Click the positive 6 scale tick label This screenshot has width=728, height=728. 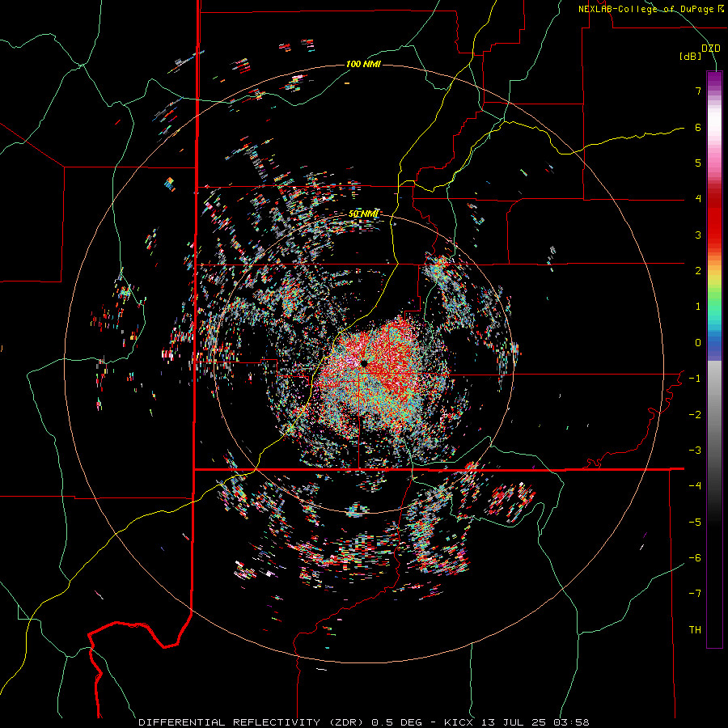point(698,127)
